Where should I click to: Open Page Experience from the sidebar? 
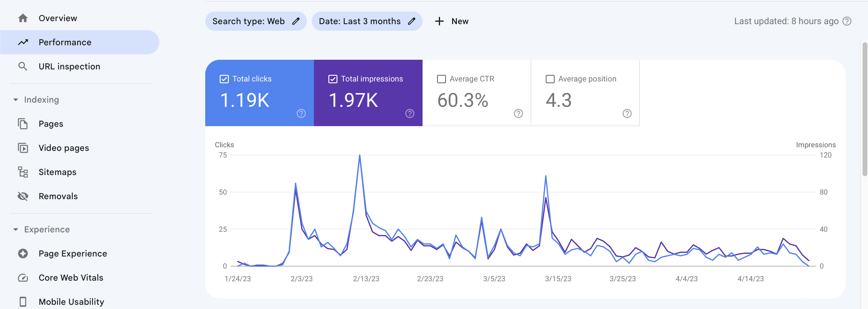(x=73, y=253)
